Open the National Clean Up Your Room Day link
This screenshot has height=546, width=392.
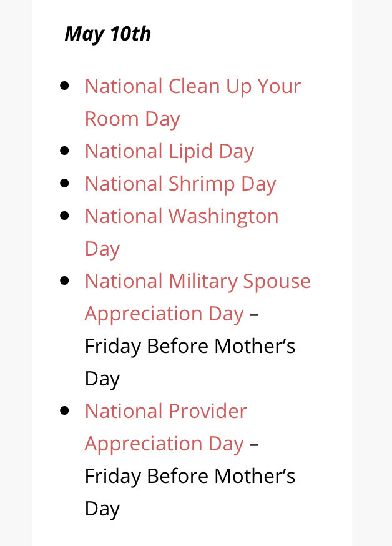pyautogui.click(x=193, y=102)
